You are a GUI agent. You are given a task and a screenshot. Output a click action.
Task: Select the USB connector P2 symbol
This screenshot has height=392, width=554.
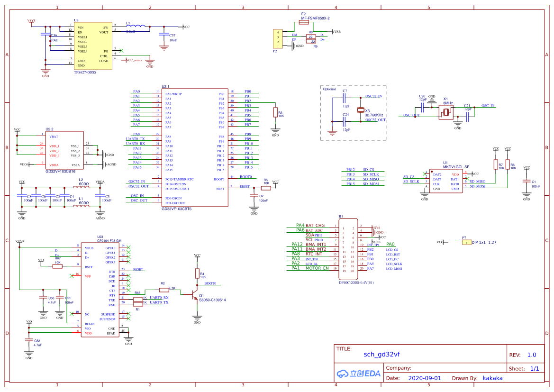point(277,39)
